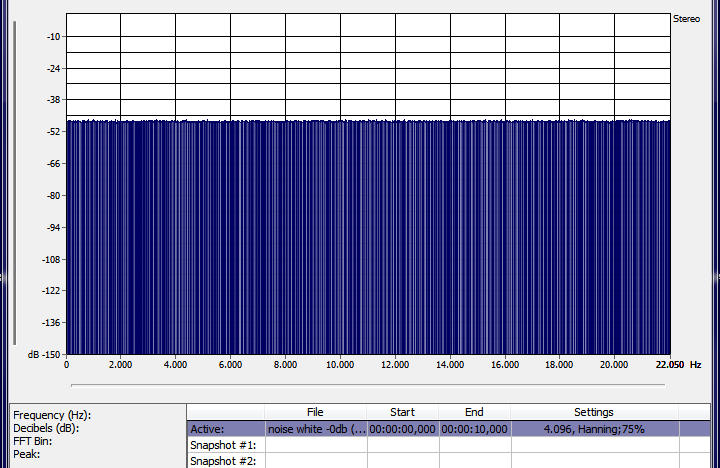This screenshot has width=720, height=468.
Task: Click the Stereo channel label
Action: tap(686, 18)
